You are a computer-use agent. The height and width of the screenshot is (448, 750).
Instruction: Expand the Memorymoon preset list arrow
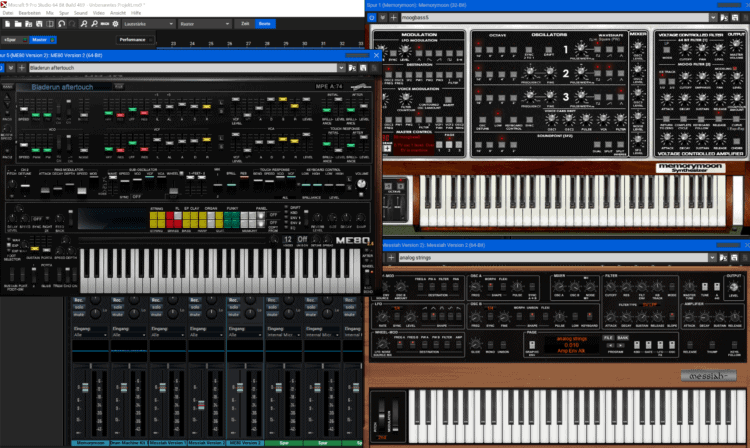point(713,18)
